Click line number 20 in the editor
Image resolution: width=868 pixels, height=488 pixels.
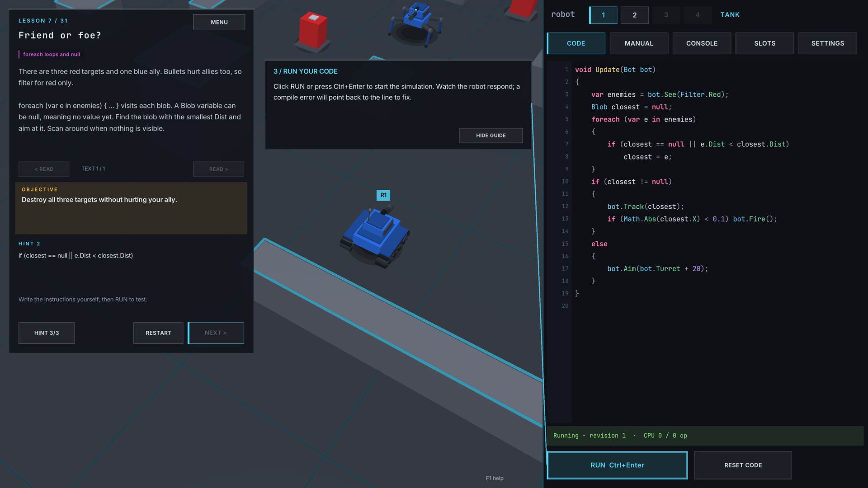point(565,306)
